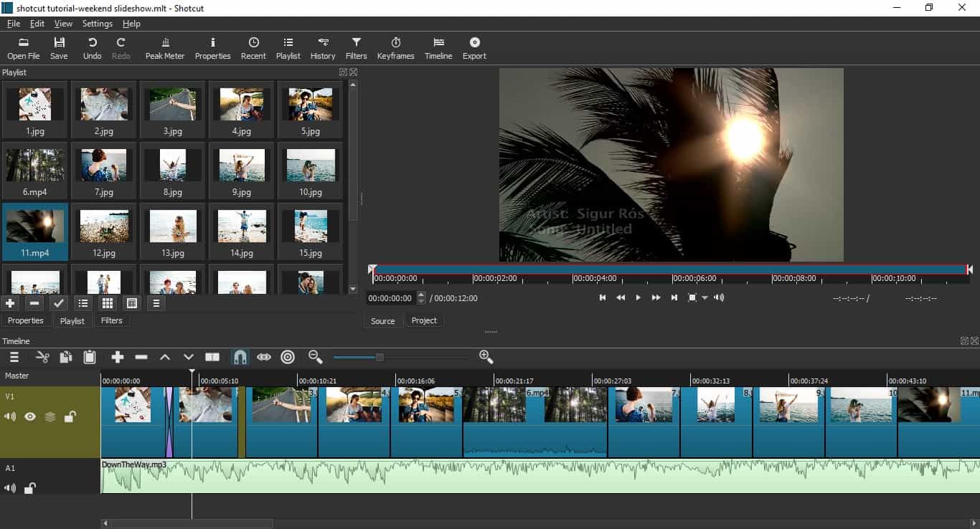Fast forward the player preview
980x529 pixels.
656,297
